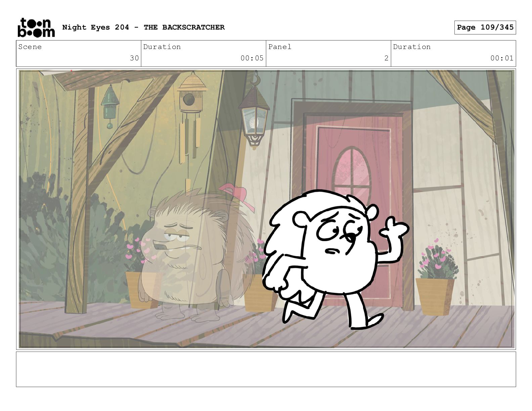Select the scene number '30'
The width and height of the screenshot is (532, 411).
point(134,58)
